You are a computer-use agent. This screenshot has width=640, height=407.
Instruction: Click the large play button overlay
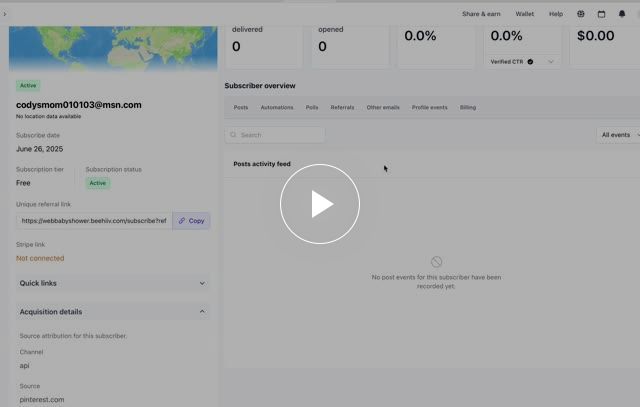click(319, 204)
